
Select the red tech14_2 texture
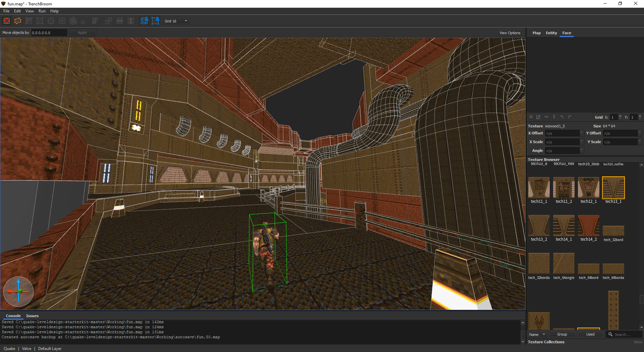coord(589,225)
